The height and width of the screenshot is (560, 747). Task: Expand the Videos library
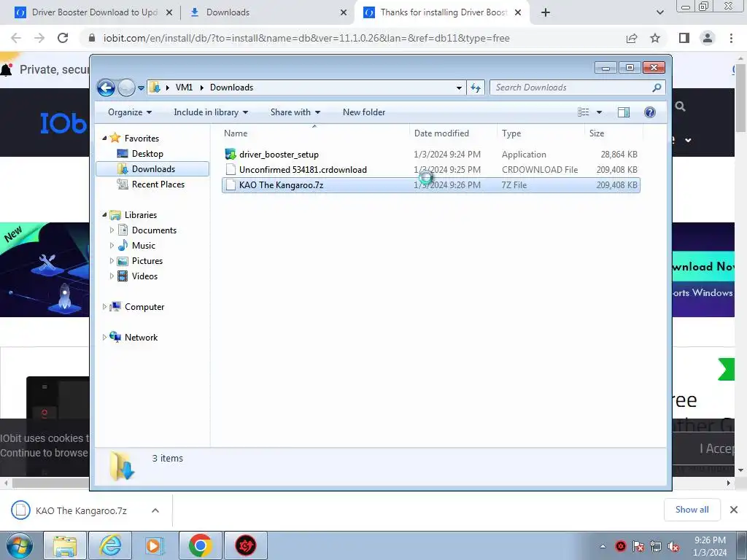[x=112, y=276]
